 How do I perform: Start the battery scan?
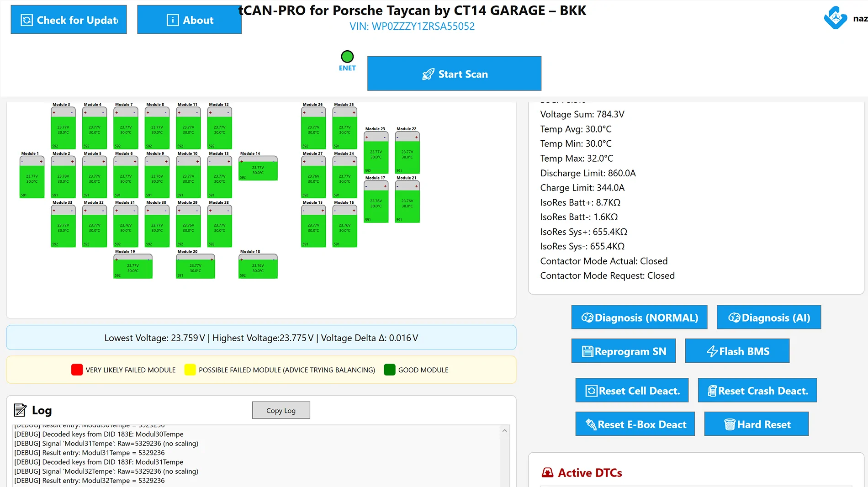[454, 74]
